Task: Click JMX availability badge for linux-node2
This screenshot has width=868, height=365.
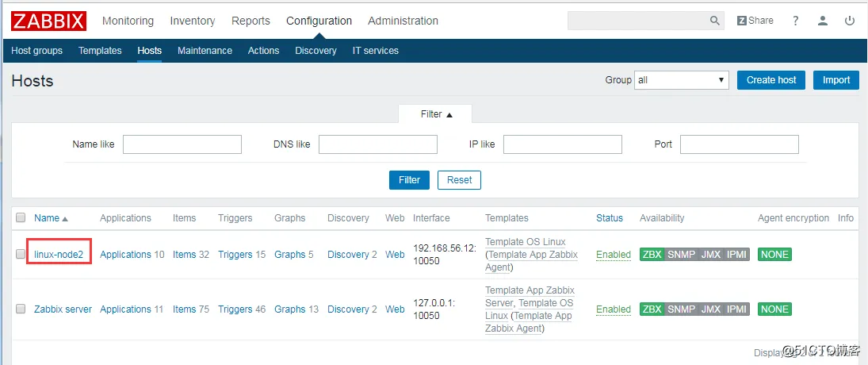Action: 711,254
